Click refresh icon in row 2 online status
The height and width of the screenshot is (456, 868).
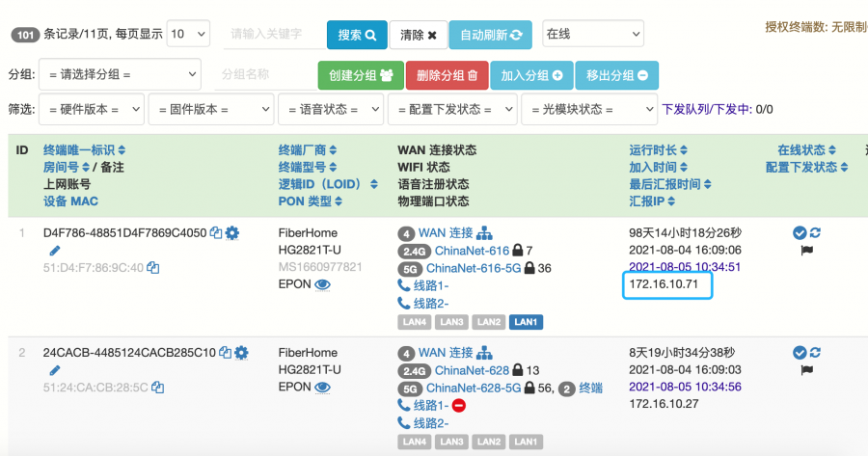[815, 353]
